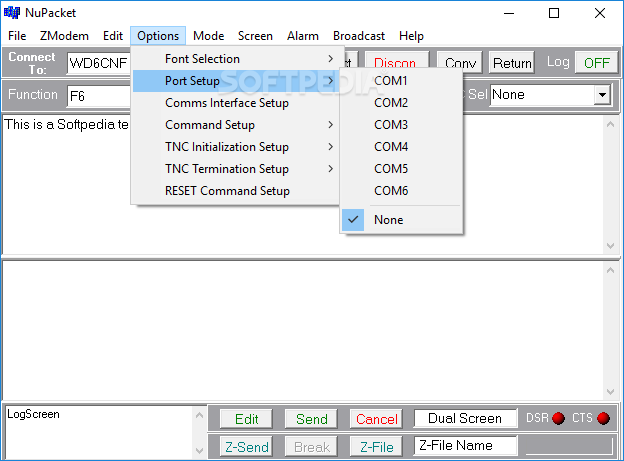Click the Z-File button

(x=376, y=447)
